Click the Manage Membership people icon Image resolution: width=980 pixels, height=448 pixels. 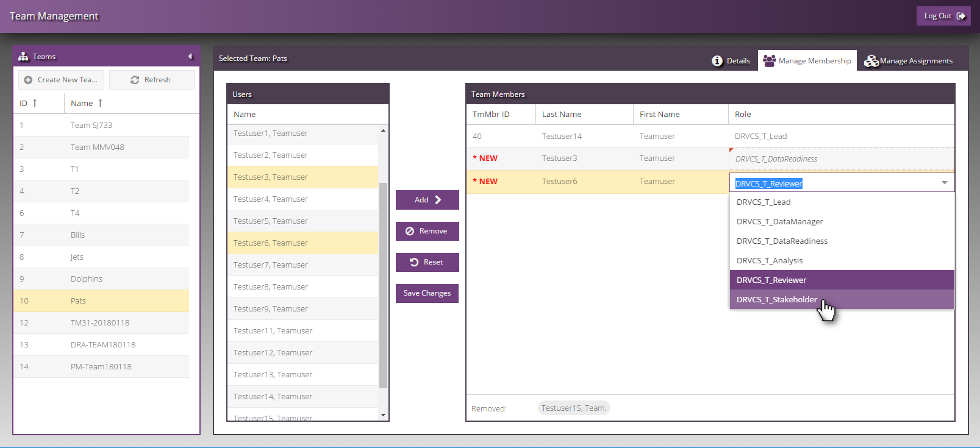pos(769,61)
